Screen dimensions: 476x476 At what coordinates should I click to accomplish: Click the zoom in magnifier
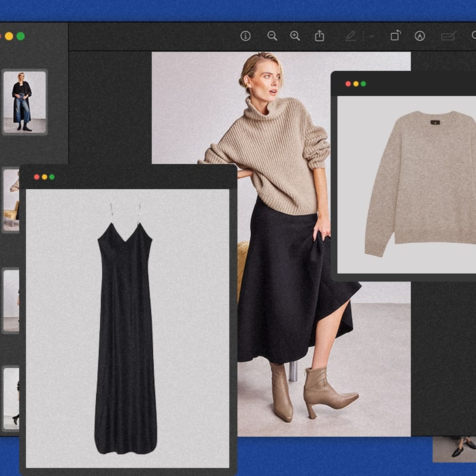[x=295, y=36]
